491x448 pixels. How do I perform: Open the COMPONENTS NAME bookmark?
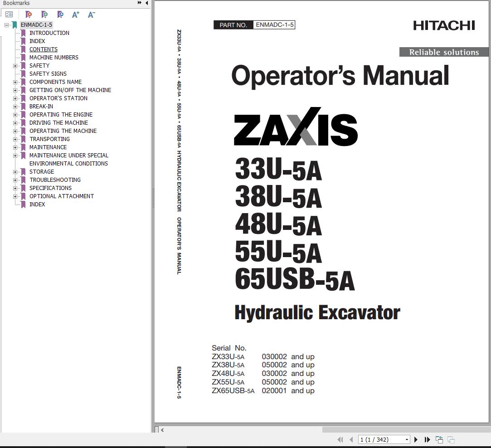pyautogui.click(x=55, y=82)
